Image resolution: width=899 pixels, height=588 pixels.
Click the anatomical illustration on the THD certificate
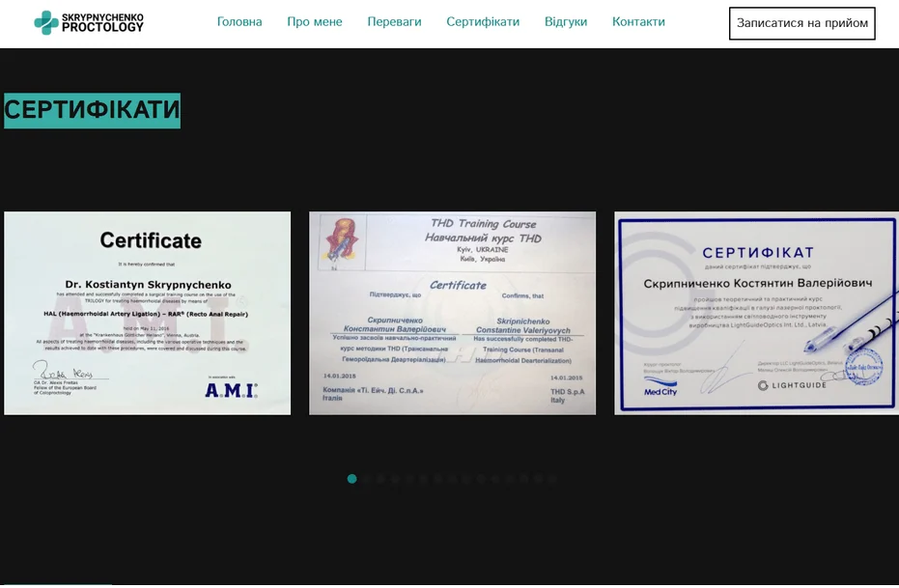click(x=342, y=241)
